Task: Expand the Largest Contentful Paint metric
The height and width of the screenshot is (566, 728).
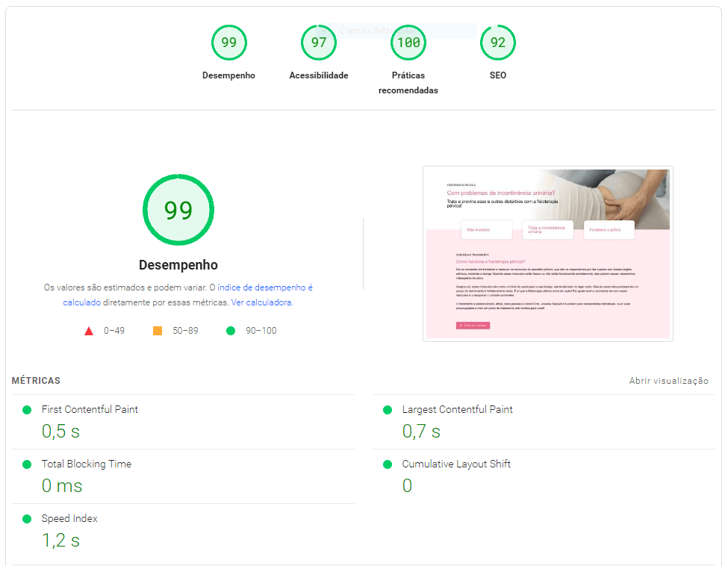Action: click(x=457, y=410)
